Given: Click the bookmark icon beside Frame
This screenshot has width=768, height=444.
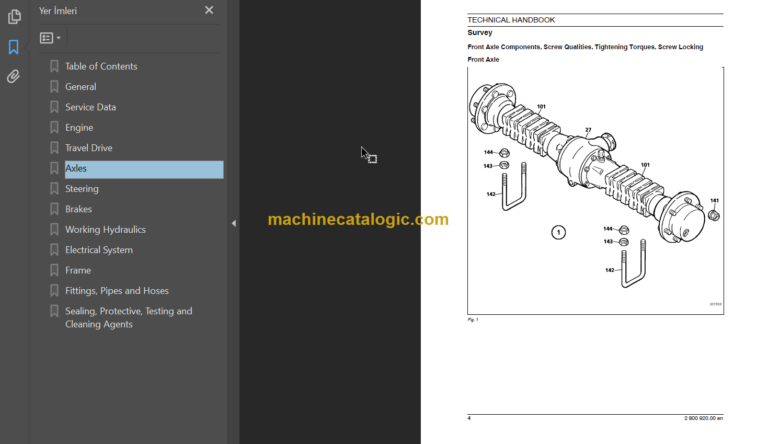Looking at the screenshot, I should click(x=54, y=271).
